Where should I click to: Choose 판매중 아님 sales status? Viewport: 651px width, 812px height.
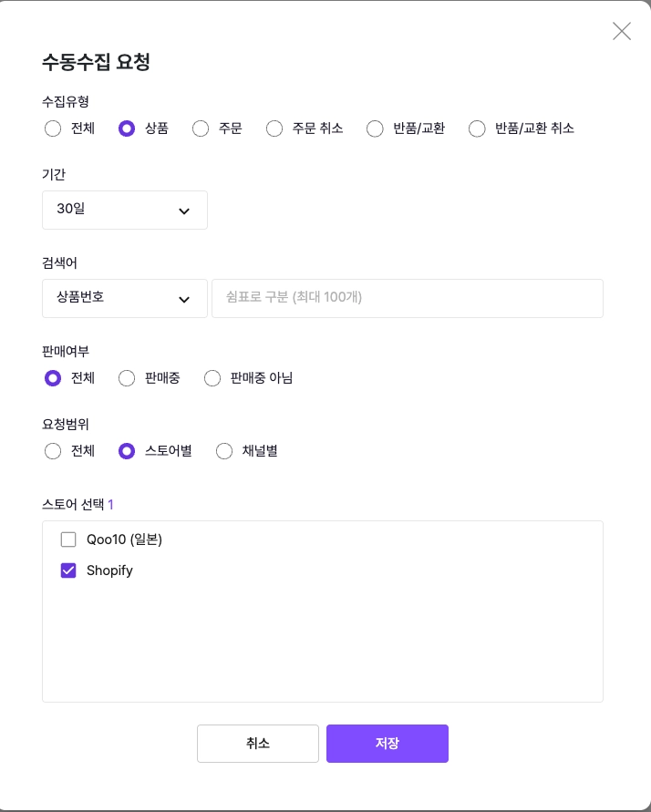tap(212, 378)
